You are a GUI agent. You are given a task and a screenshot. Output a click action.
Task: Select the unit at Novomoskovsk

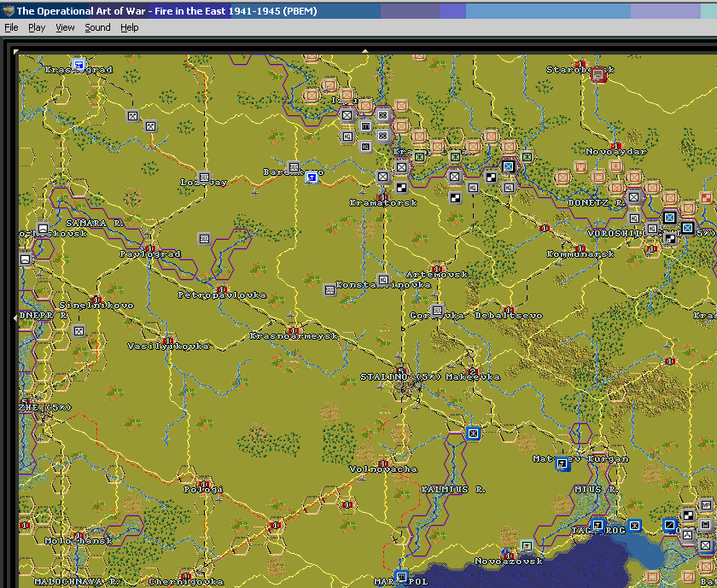click(x=43, y=229)
